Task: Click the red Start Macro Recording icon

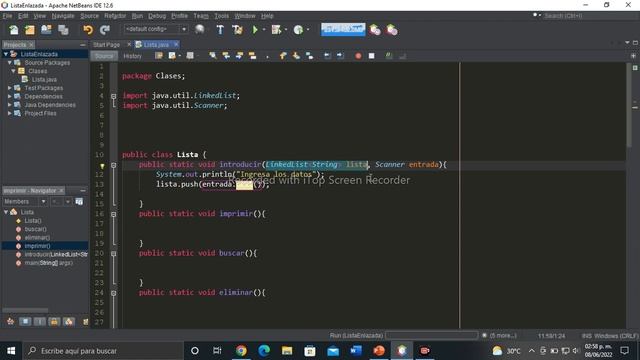Action: 358,56
